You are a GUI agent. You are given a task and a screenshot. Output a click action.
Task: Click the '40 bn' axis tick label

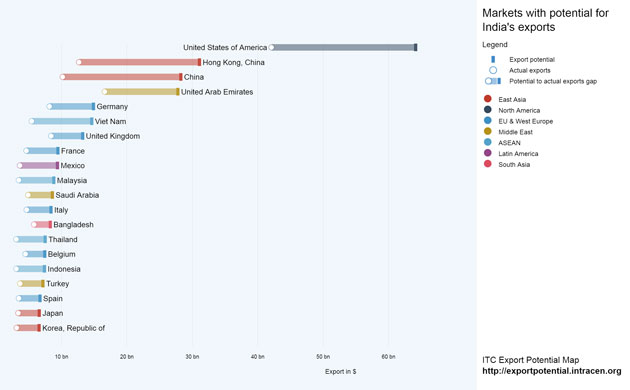258,357
